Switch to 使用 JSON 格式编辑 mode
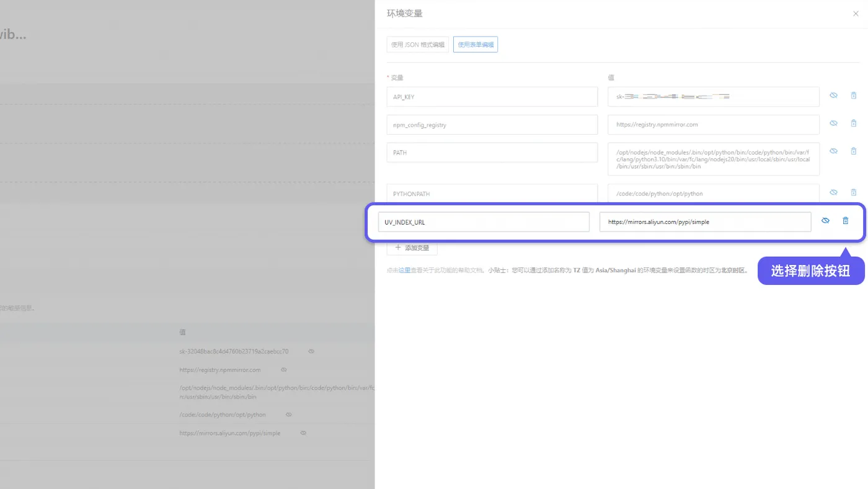 418,45
